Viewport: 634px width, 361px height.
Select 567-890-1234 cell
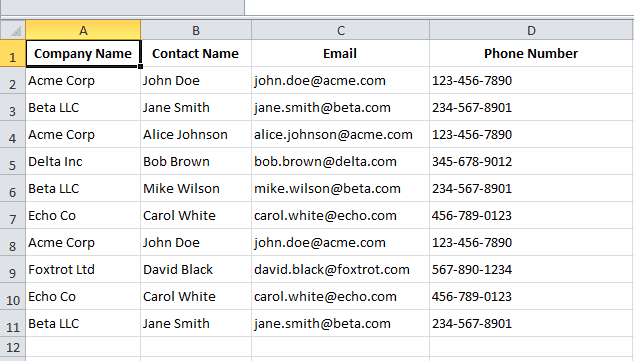(532, 270)
